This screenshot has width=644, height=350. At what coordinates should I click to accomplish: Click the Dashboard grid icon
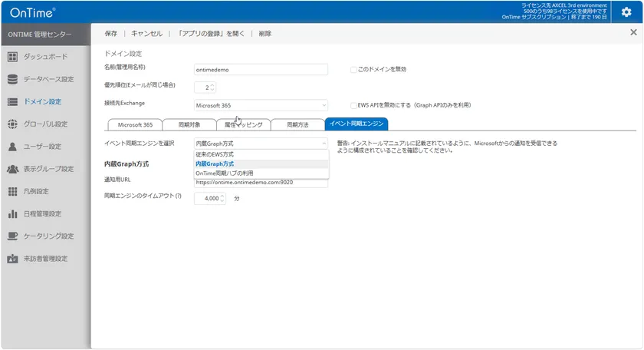[13, 57]
